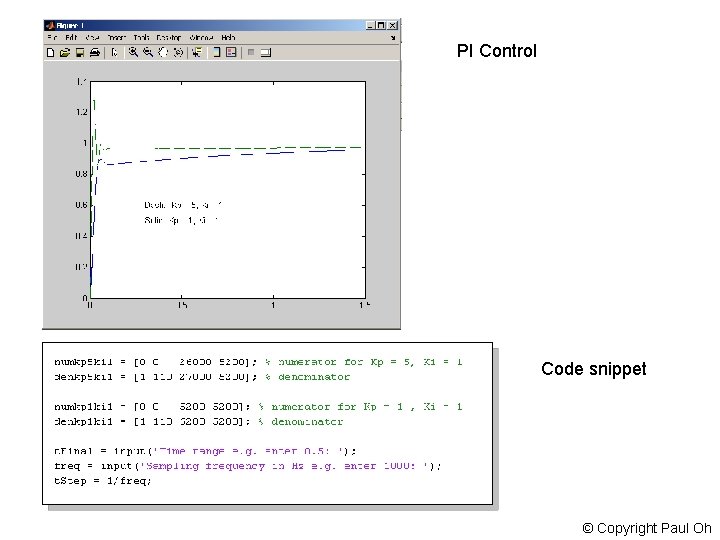Image resolution: width=720 pixels, height=540 pixels.
Task: Open the File menu
Action: (x=52, y=38)
